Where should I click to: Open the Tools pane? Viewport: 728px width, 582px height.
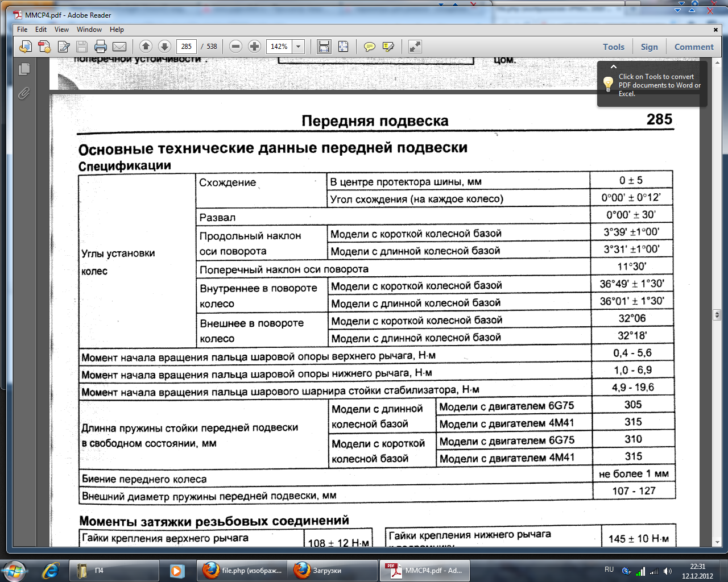(614, 47)
